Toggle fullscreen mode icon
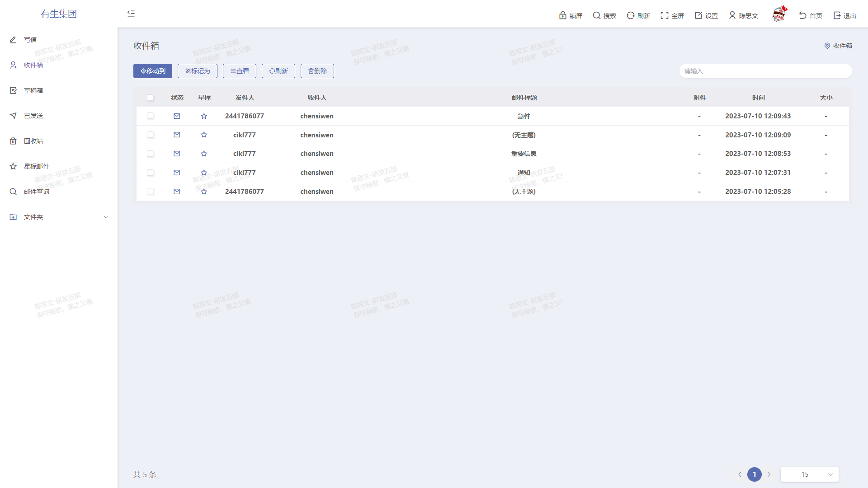Image resolution: width=868 pixels, height=488 pixels. click(664, 15)
